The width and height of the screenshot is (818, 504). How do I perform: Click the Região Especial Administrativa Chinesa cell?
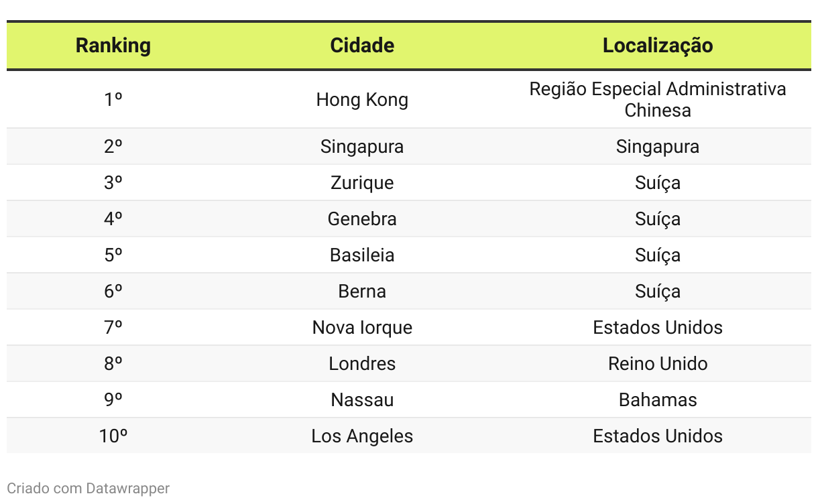[x=658, y=100]
